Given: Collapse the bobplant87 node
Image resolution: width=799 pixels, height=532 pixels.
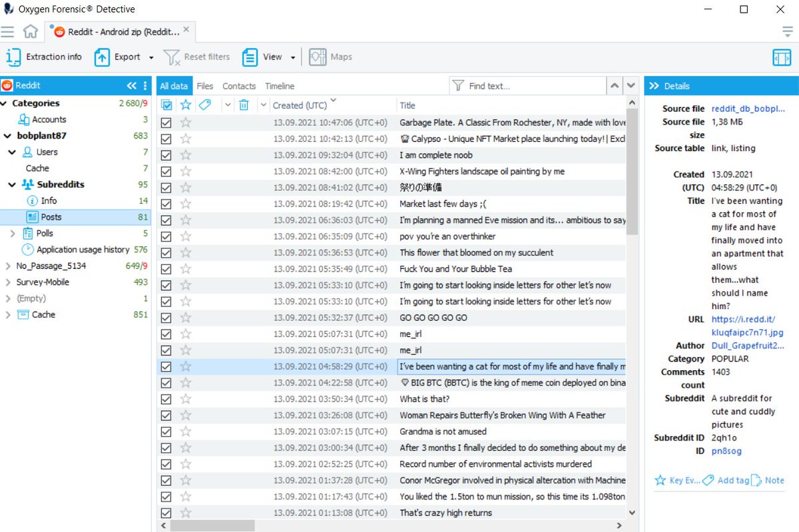Looking at the screenshot, I should pyautogui.click(x=8, y=136).
